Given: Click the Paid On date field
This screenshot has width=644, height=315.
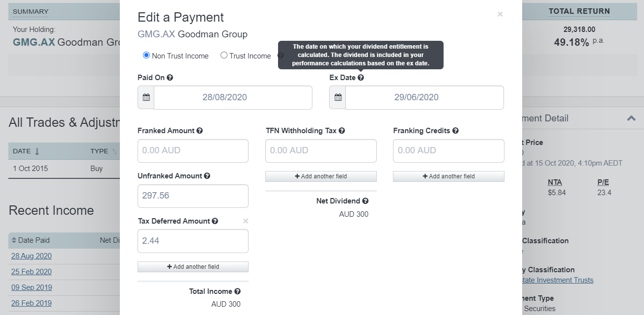Looking at the screenshot, I should [233, 97].
